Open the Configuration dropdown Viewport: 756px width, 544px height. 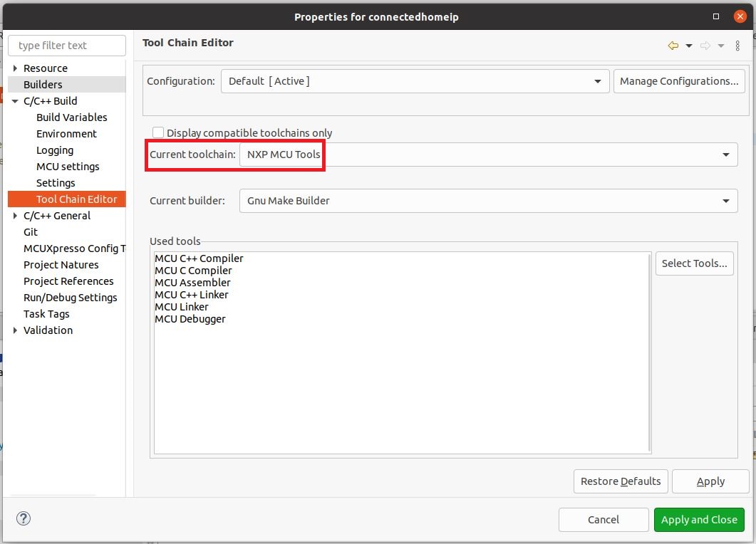click(415, 81)
